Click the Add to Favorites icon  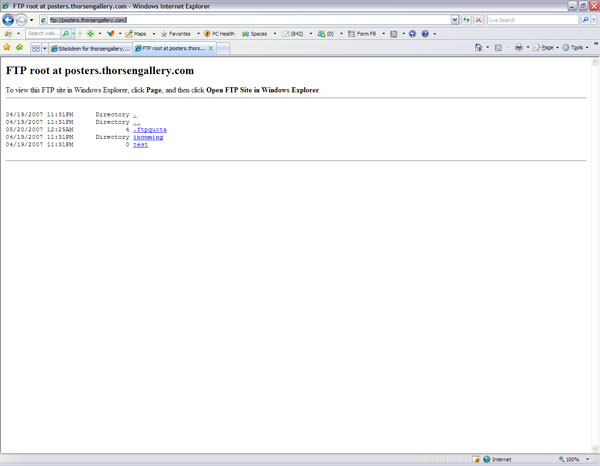(19, 47)
